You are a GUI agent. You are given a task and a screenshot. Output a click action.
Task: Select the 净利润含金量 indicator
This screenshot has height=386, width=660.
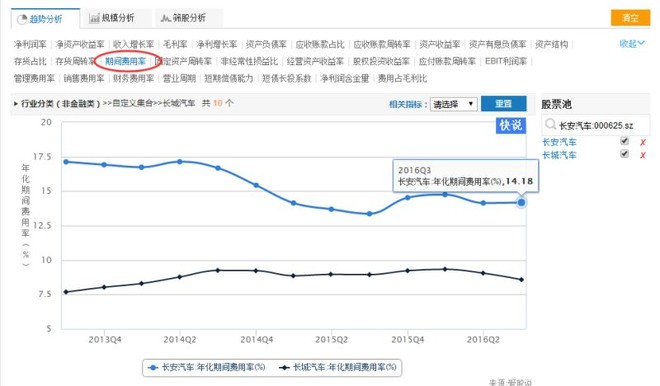tap(344, 78)
